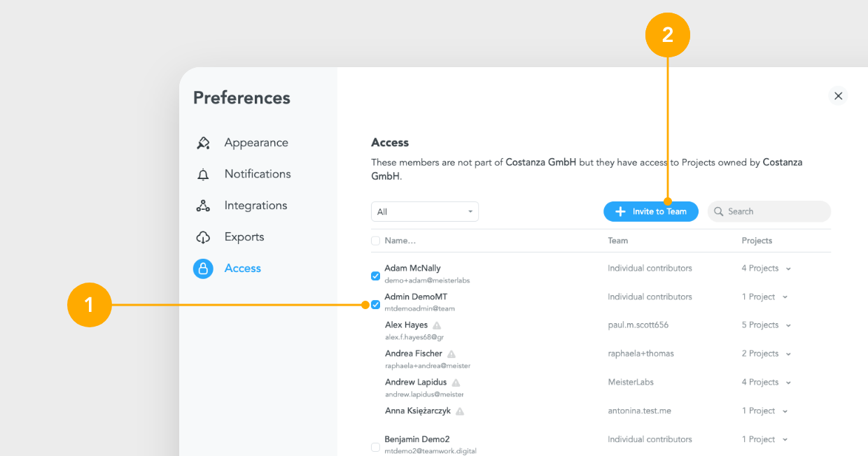Switch to the Exports preferences section
Image resolution: width=868 pixels, height=456 pixels.
[244, 236]
